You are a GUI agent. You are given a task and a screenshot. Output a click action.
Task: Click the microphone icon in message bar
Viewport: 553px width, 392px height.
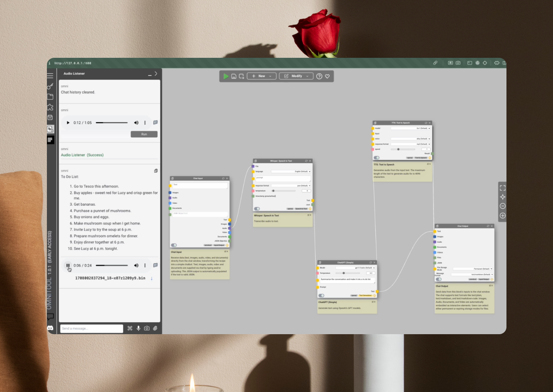click(x=139, y=328)
